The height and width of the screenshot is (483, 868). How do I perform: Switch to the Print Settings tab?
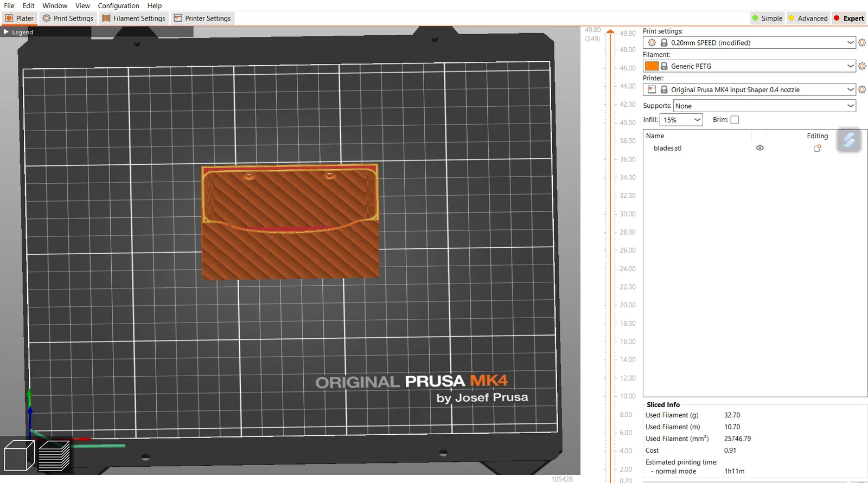point(68,18)
